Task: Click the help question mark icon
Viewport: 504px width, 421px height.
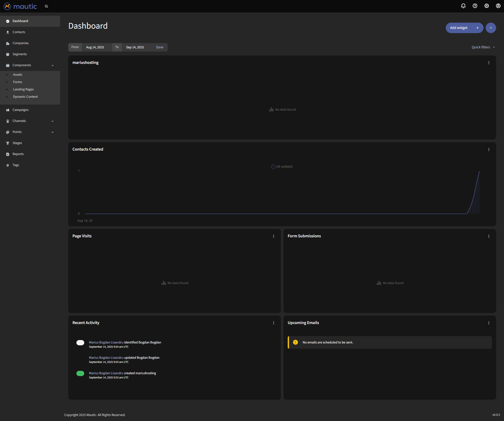Action: [475, 6]
